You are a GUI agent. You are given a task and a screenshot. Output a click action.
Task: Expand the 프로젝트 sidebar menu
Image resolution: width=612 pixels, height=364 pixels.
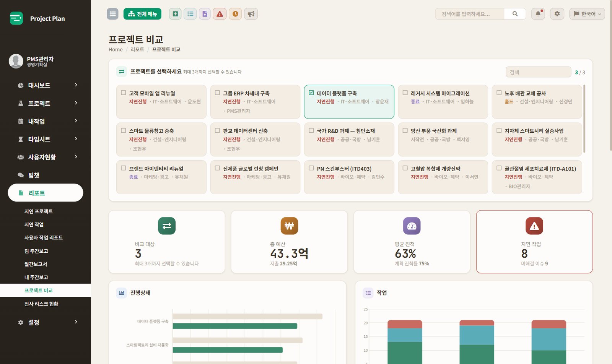point(46,103)
